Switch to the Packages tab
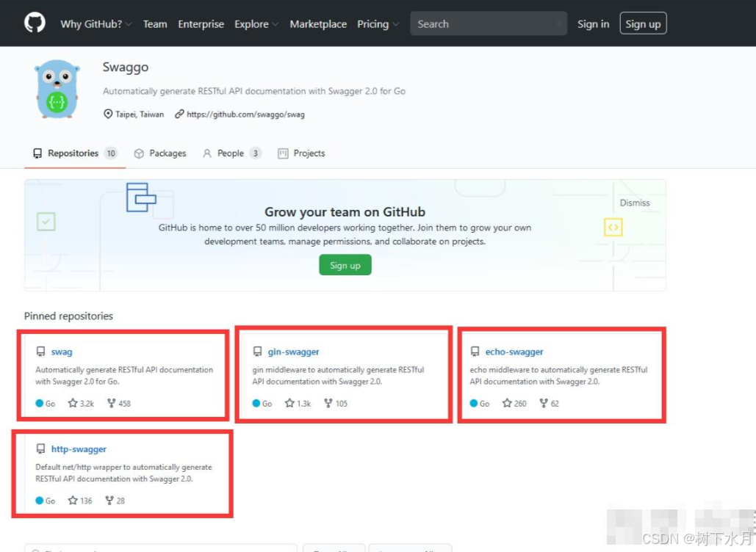The height and width of the screenshot is (552, 756). click(160, 153)
